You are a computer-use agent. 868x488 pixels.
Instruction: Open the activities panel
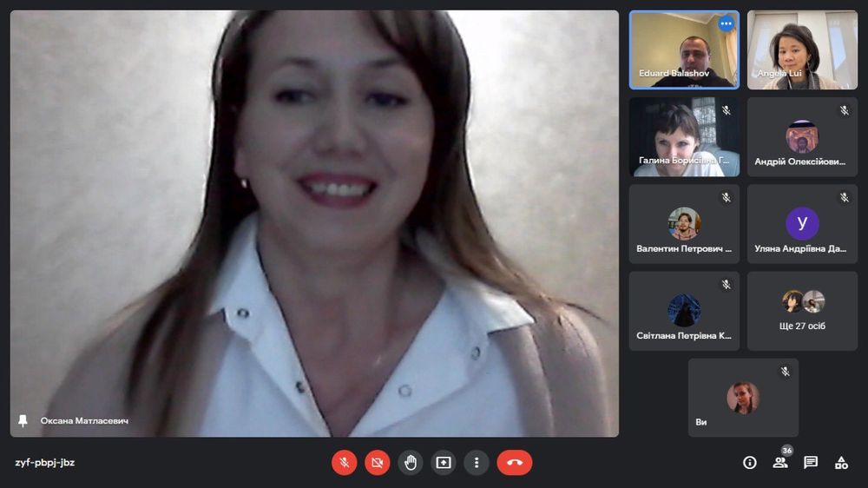pyautogui.click(x=841, y=463)
